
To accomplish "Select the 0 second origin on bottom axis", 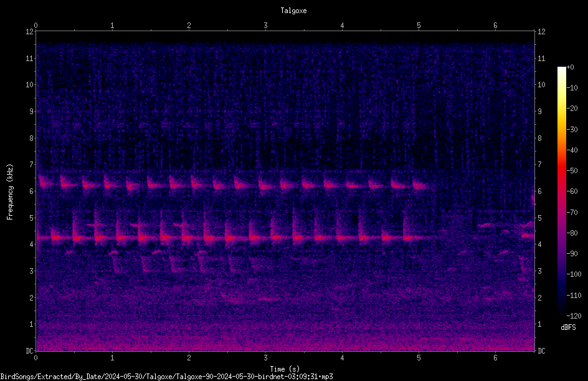I will click(x=36, y=358).
